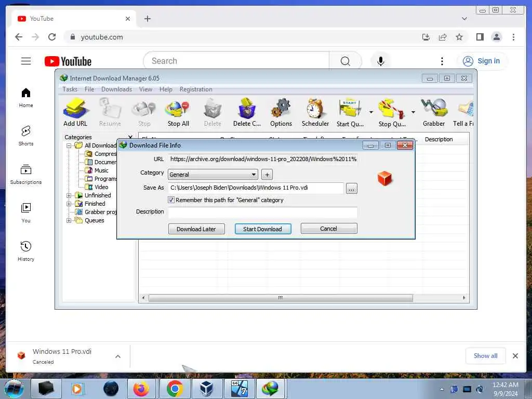
Task: Click the greyed Delete toolbar icon
Action: tap(212, 112)
